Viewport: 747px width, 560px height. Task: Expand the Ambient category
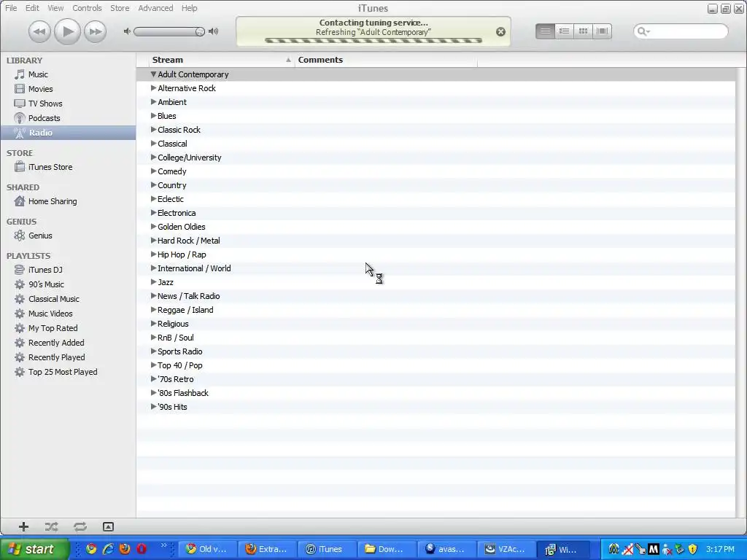point(153,102)
